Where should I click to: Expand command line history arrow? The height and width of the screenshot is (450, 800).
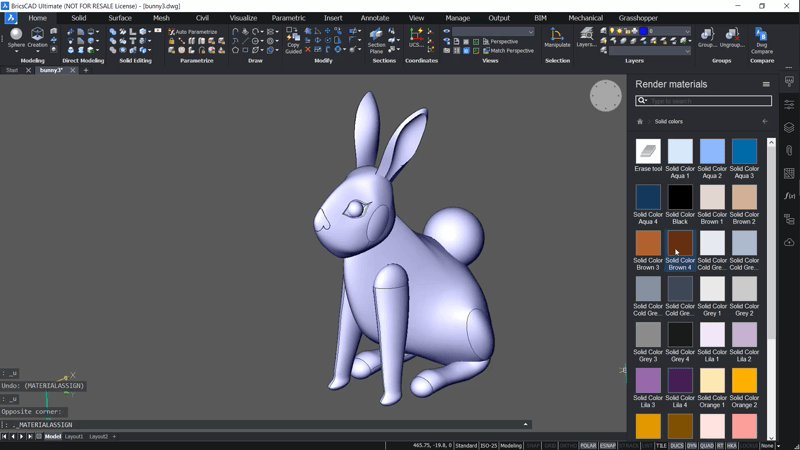tap(526, 424)
